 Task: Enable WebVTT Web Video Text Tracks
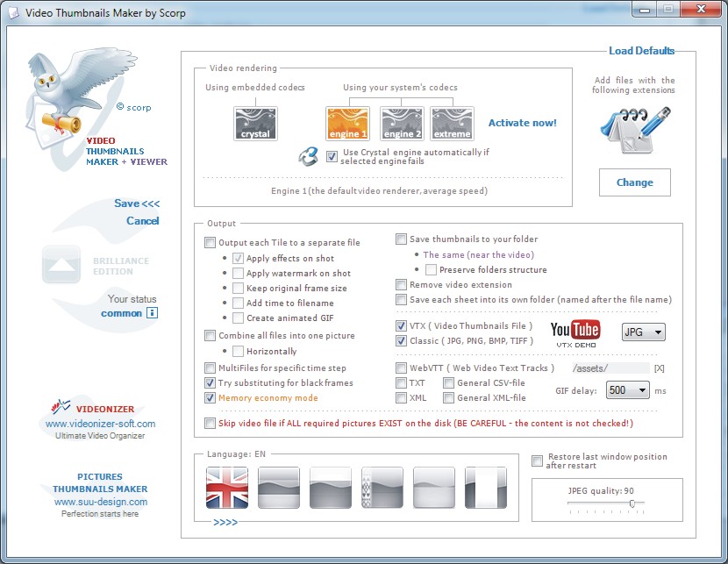tap(401, 368)
